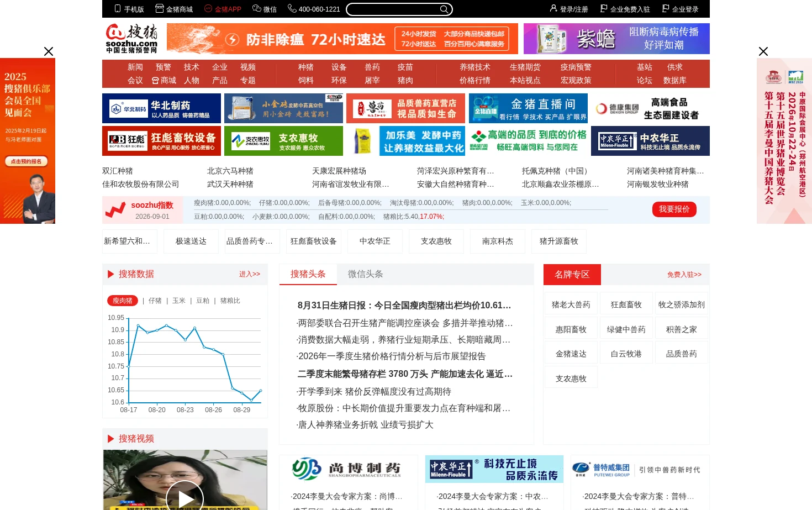Switch to the 微信头条 tab
The height and width of the screenshot is (510, 812).
(x=366, y=274)
